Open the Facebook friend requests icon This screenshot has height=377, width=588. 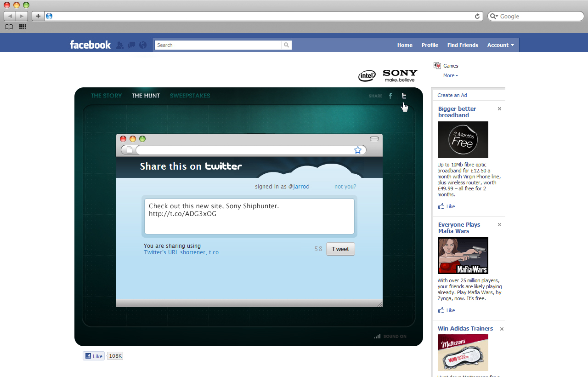point(120,45)
